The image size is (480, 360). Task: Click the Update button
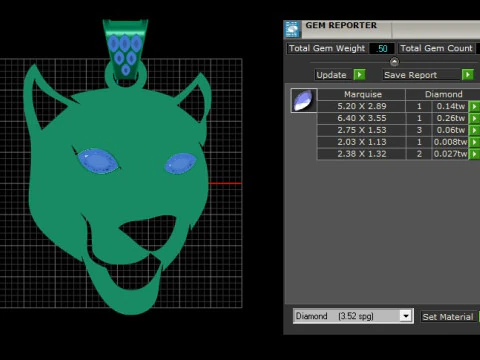click(x=333, y=75)
